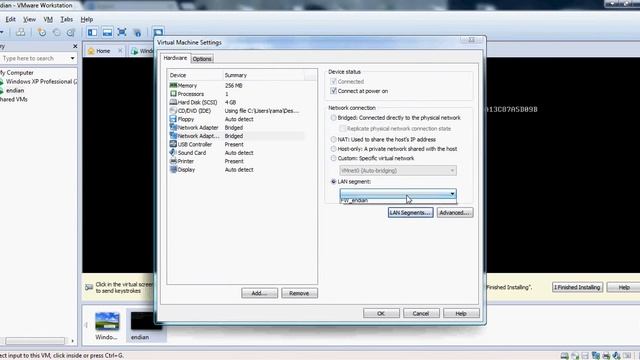Select the CD/DVD (IDE) device icon
Image resolution: width=640 pixels, height=360 pixels.
[173, 111]
